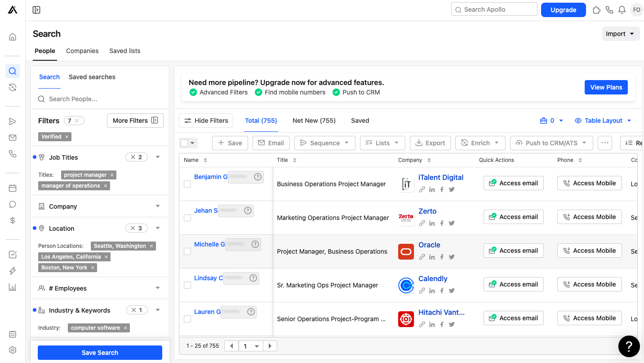Click the Emails envelope icon in sidebar
644x363 pixels.
pos(13,138)
